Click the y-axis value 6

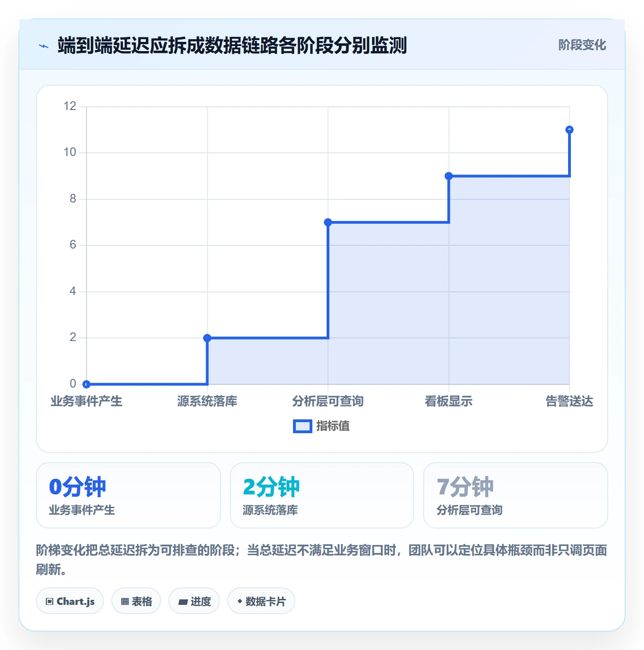point(73,245)
